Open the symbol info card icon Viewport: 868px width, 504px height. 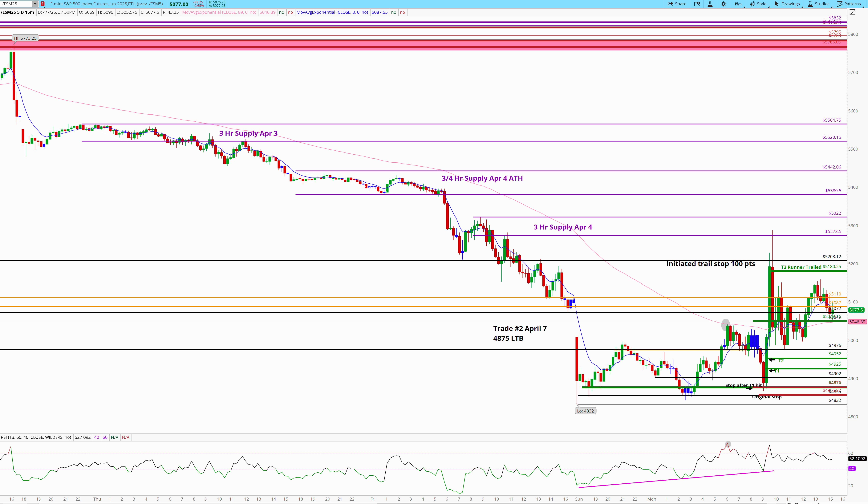point(697,4)
